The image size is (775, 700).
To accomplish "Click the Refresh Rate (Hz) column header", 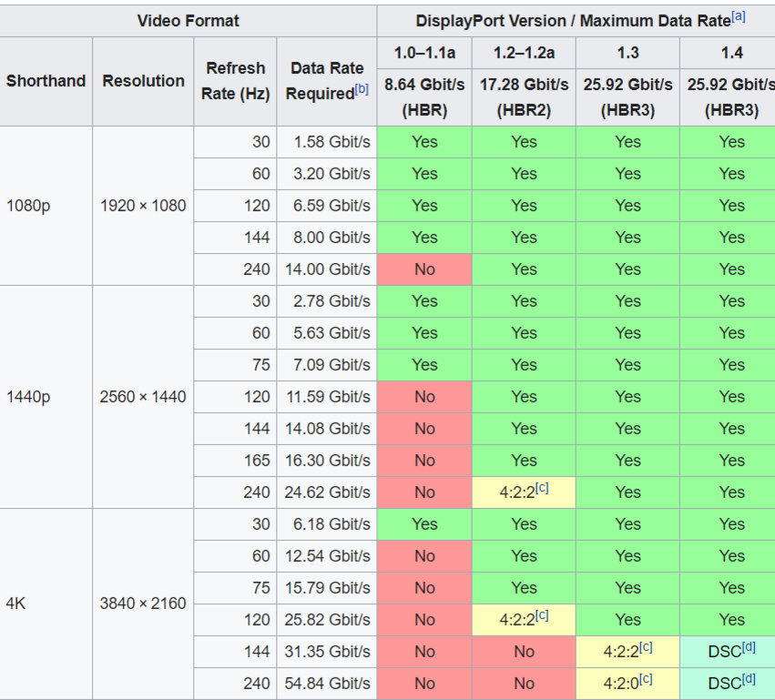I will pyautogui.click(x=235, y=81).
